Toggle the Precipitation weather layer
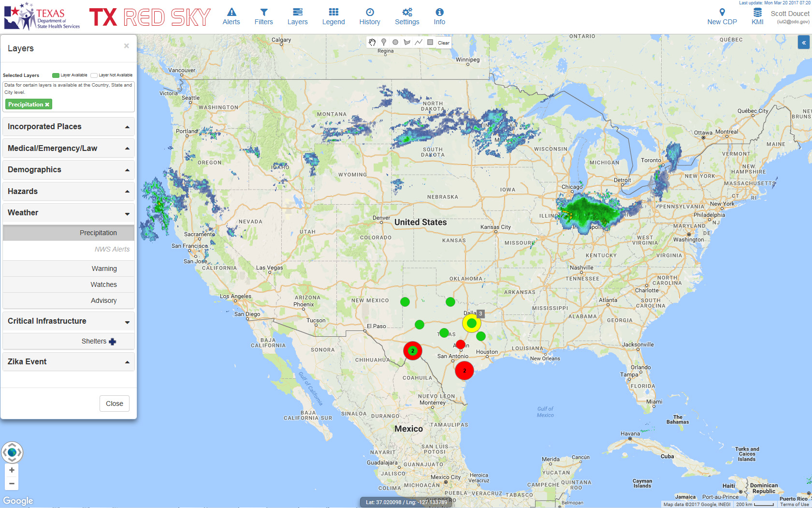Screen dimensions: 812x508 coord(98,233)
